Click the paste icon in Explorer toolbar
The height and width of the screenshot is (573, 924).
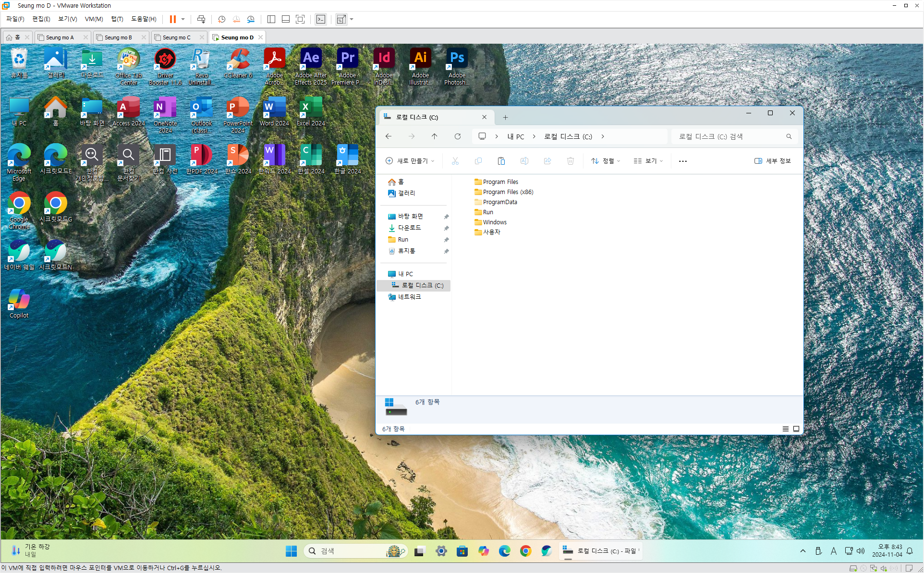[x=501, y=161]
